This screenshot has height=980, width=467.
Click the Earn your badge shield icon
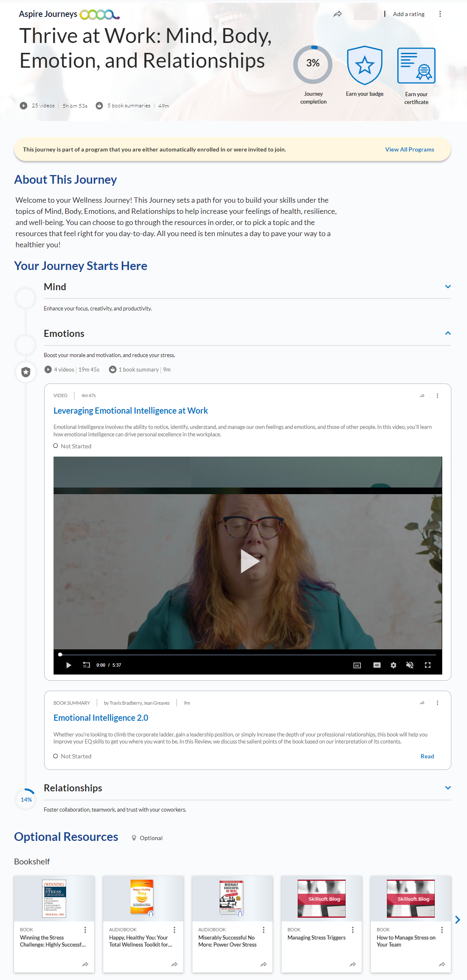pos(365,65)
